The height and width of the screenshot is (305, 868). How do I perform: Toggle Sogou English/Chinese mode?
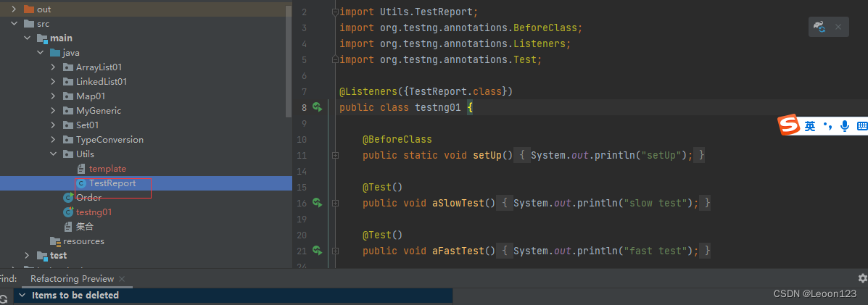[810, 126]
